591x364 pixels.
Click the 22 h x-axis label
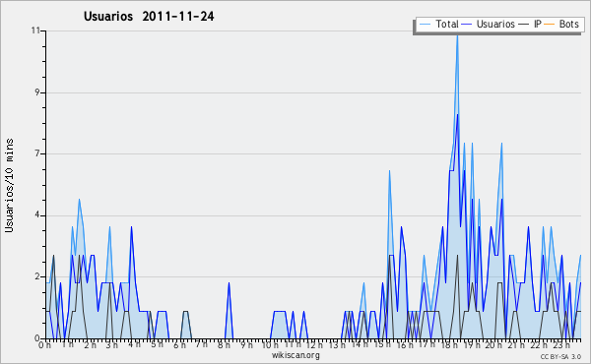tap(539, 344)
